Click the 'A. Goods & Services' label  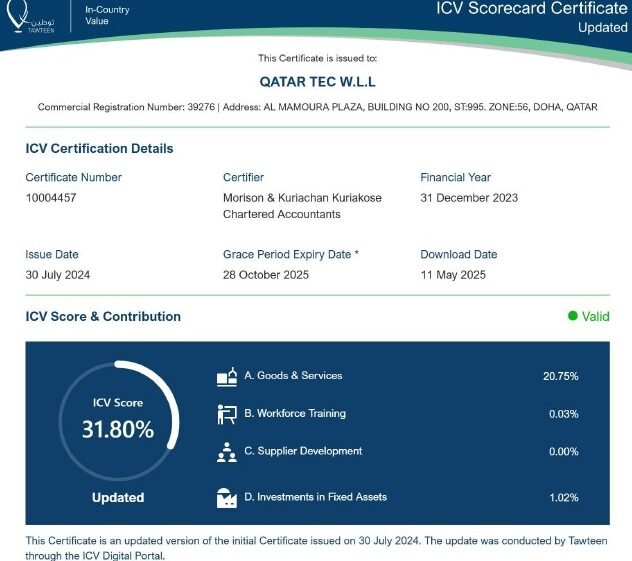(x=293, y=376)
